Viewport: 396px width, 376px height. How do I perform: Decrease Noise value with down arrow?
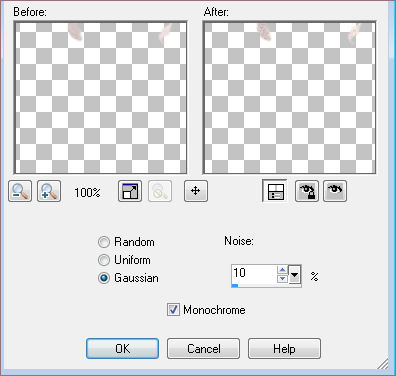pyautogui.click(x=282, y=279)
